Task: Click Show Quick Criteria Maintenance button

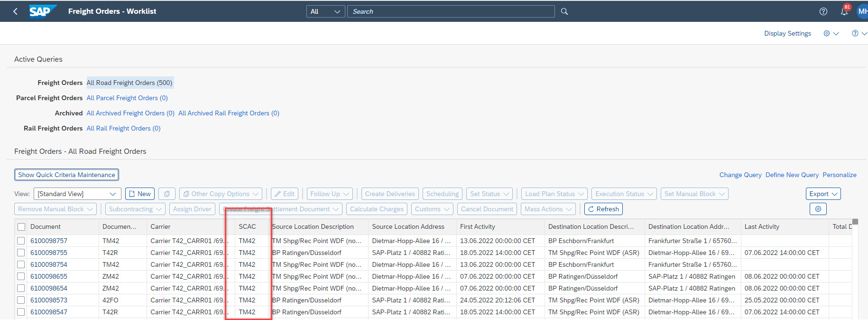Action: click(x=66, y=175)
